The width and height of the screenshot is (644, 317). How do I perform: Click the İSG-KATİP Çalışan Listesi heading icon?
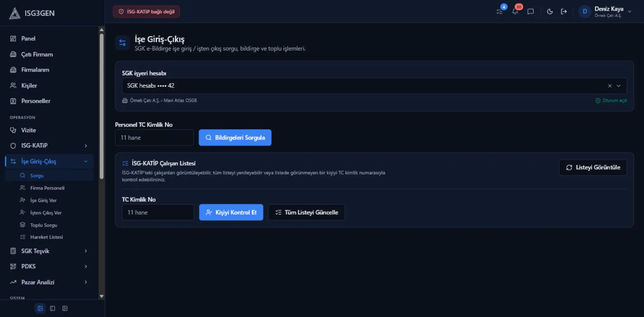(x=125, y=163)
